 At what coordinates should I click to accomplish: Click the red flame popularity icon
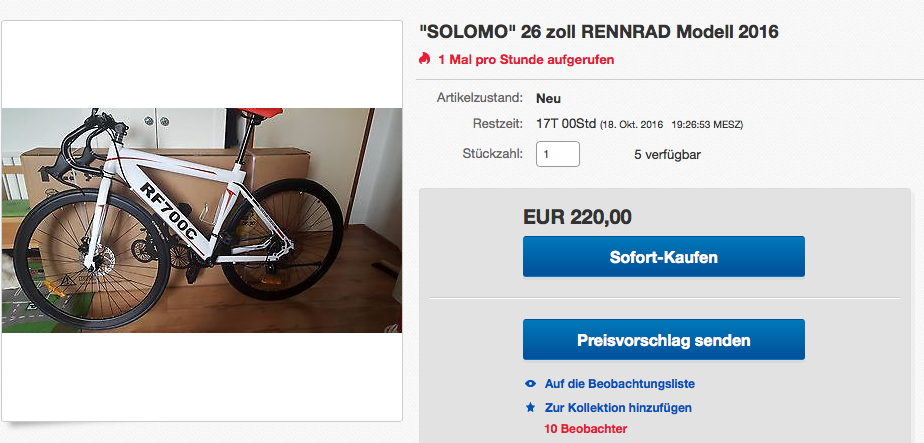click(x=425, y=60)
